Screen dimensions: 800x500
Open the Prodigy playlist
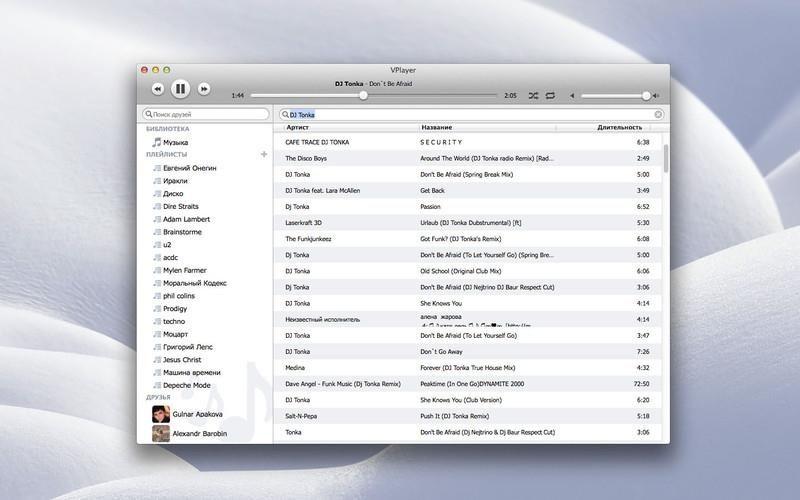[175, 308]
